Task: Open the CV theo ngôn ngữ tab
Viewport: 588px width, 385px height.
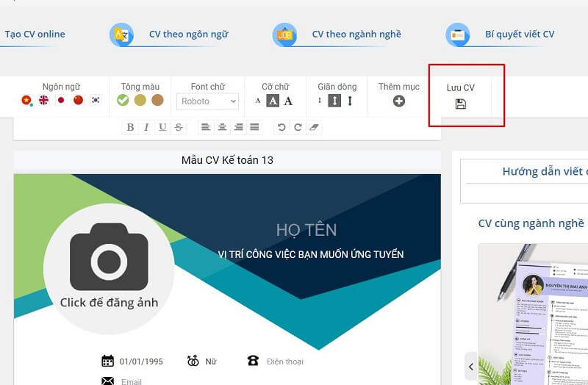Action: 188,35
